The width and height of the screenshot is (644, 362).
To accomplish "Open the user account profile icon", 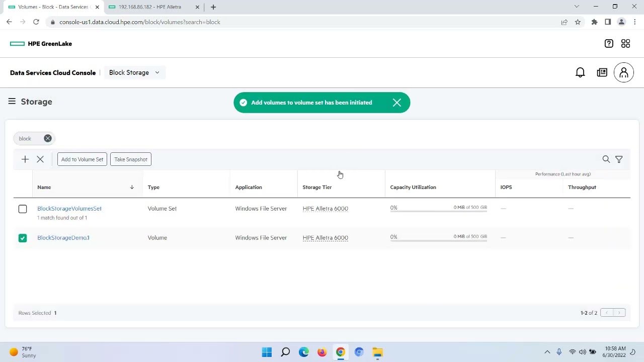I will (x=624, y=72).
